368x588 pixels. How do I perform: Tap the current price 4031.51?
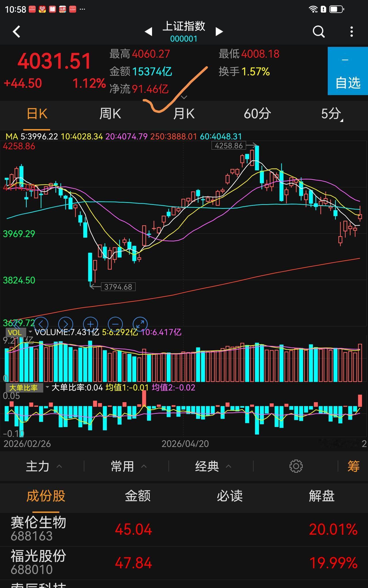[54, 61]
